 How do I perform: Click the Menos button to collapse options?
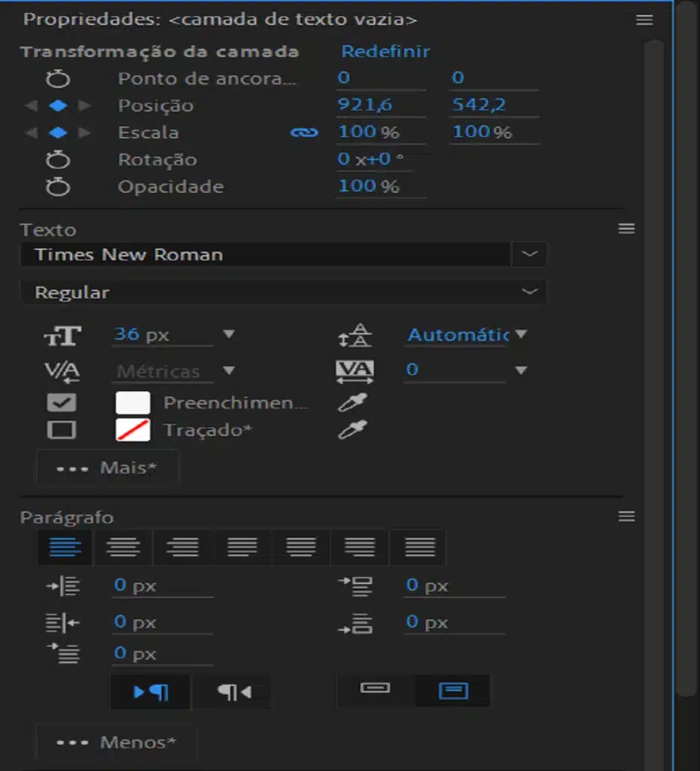(116, 742)
